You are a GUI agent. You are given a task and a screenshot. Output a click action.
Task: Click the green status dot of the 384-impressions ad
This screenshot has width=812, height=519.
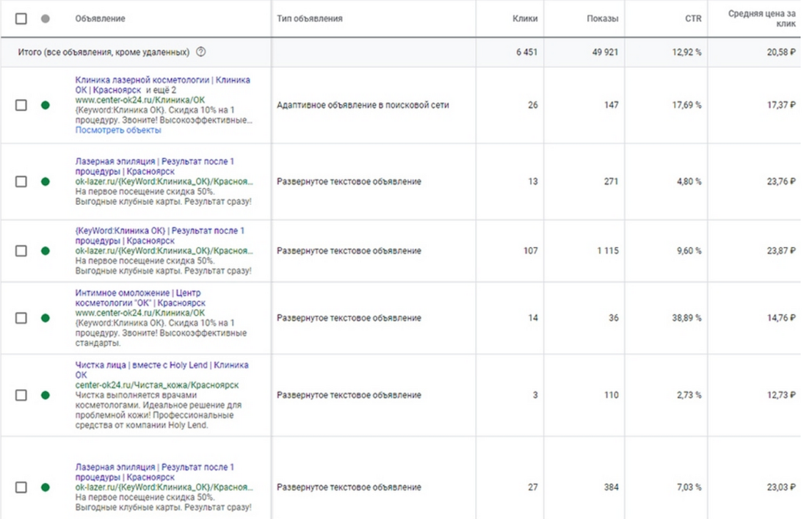tap(46, 487)
